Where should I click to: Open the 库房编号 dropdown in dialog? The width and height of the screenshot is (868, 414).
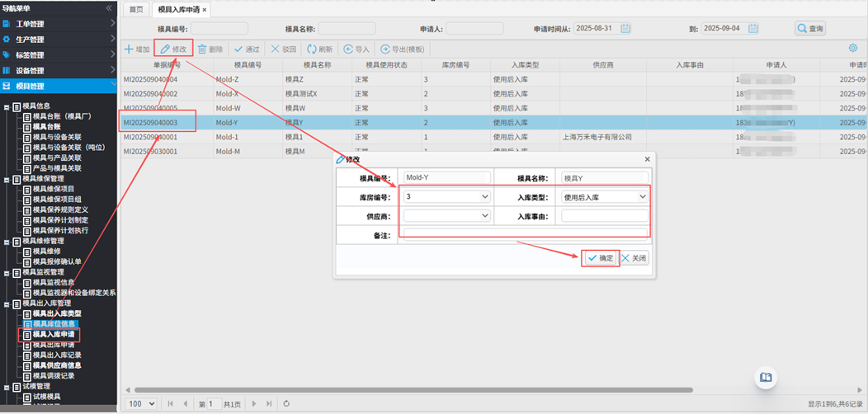(x=484, y=197)
